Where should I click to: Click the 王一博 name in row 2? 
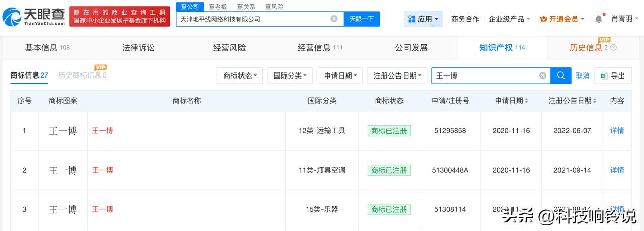click(102, 170)
